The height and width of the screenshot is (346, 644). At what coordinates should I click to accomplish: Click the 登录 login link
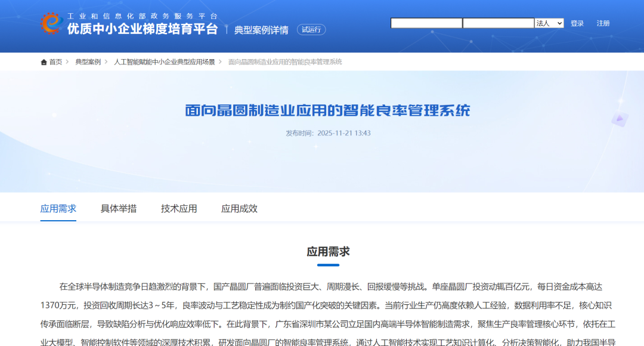coord(578,23)
